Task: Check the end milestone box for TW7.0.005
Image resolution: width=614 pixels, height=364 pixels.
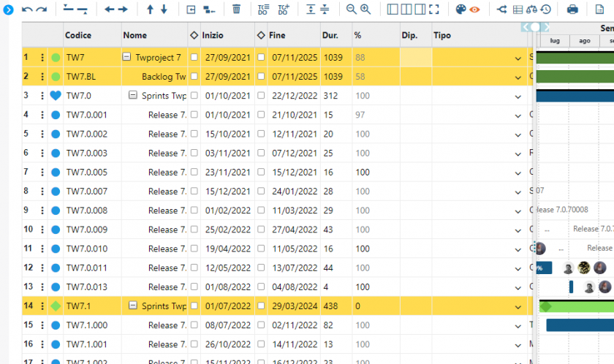Action: click(x=261, y=172)
